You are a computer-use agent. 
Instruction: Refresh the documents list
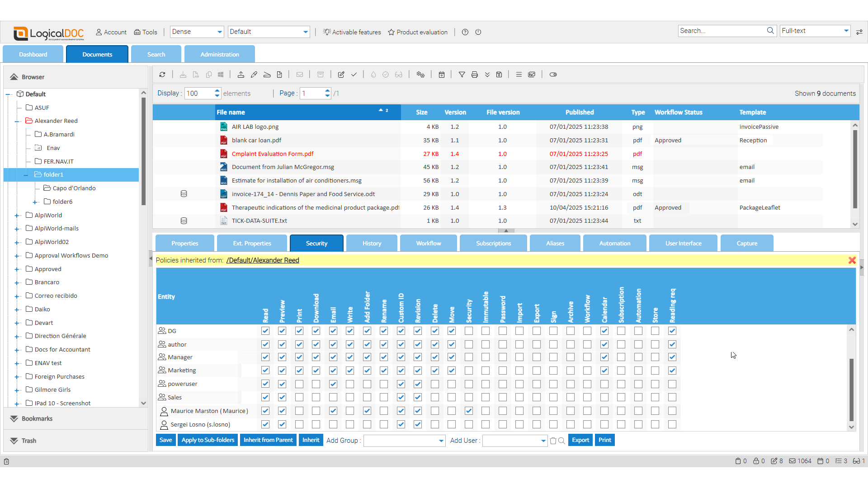click(x=163, y=75)
